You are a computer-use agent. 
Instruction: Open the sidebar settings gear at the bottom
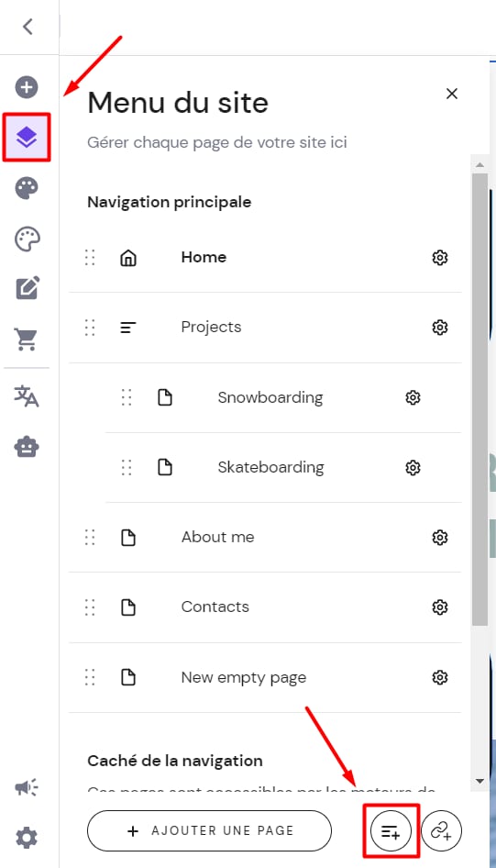tap(27, 838)
